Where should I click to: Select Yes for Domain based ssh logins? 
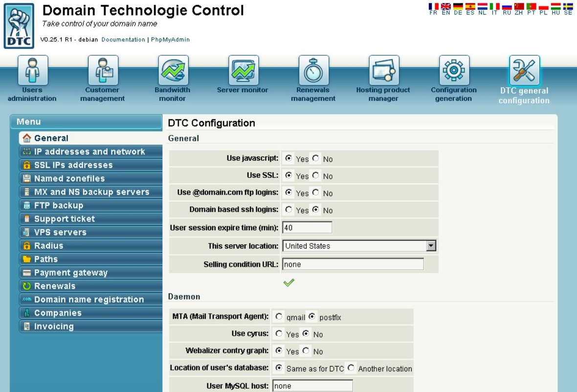coord(288,210)
